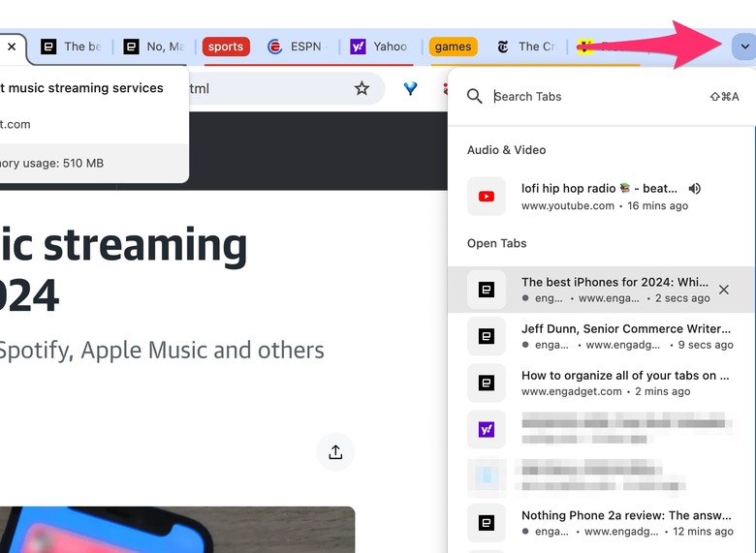Close 'The best iPhones for 2024' tab
The width and height of the screenshot is (756, 553).
724,290
